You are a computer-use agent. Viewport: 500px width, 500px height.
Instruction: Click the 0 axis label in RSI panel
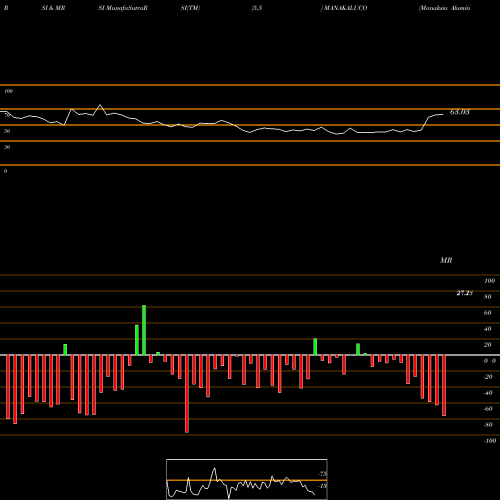click(5, 171)
